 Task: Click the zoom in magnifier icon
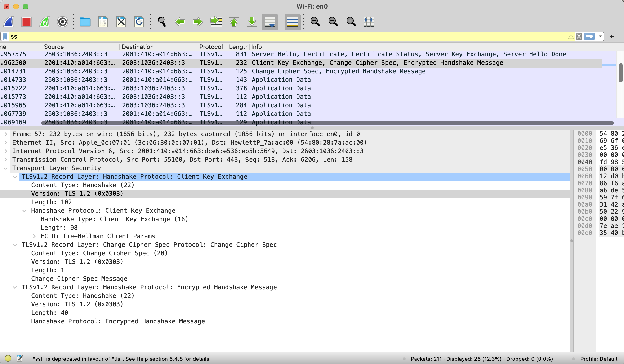click(x=315, y=22)
